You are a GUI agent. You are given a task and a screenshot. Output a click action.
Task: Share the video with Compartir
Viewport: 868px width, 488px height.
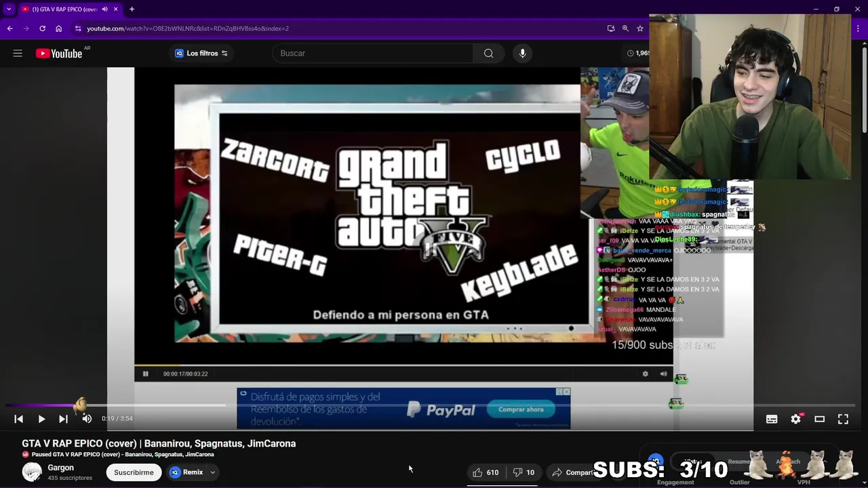(571, 472)
